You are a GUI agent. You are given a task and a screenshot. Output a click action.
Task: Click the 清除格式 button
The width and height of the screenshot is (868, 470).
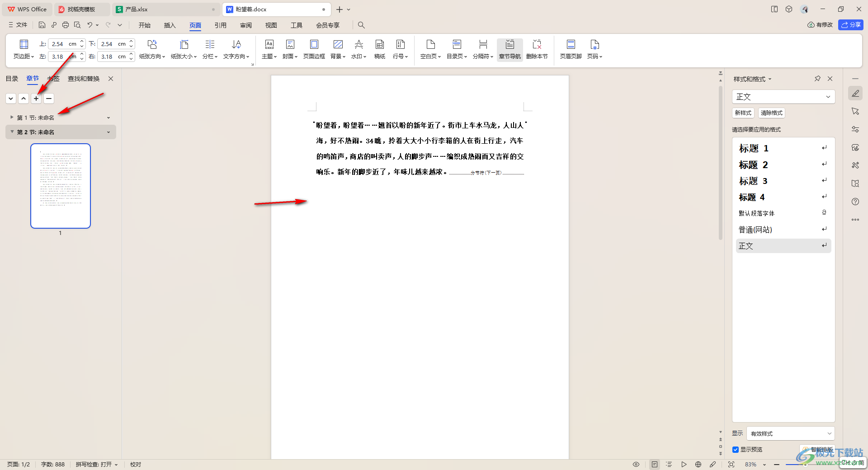771,113
